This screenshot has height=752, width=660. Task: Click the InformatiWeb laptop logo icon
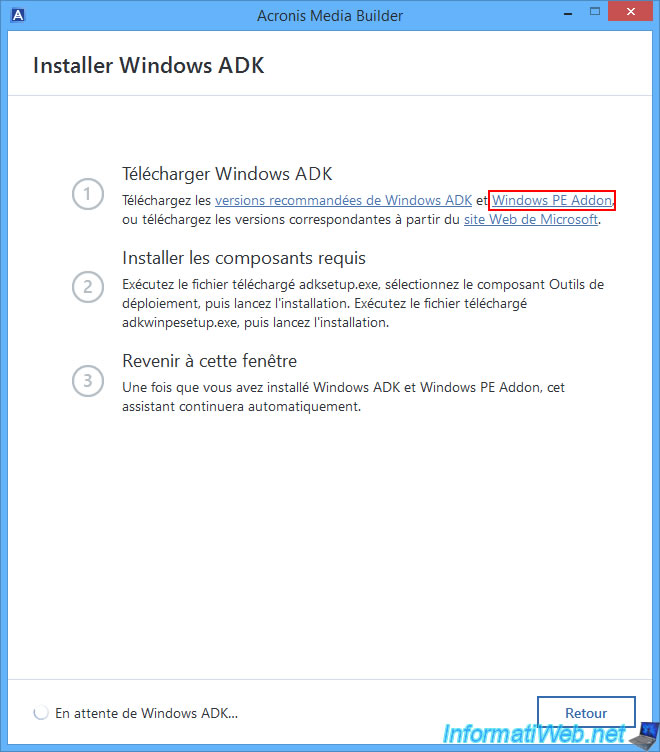pos(644,736)
